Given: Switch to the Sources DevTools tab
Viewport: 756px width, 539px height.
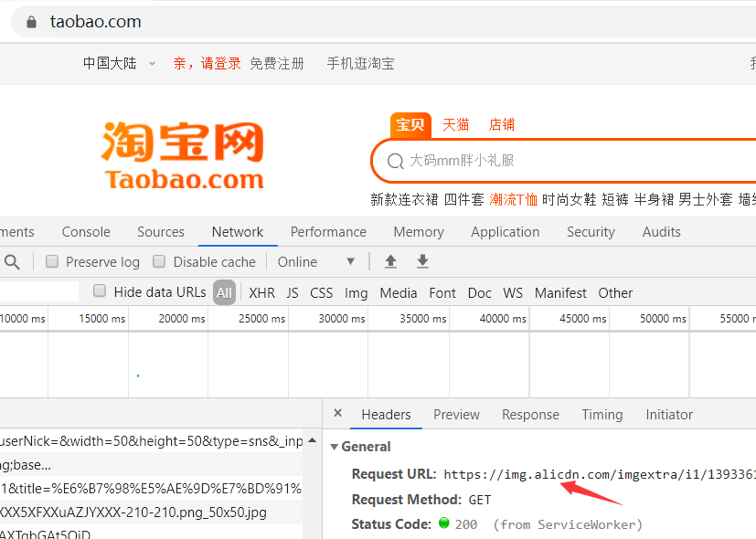Looking at the screenshot, I should [161, 232].
